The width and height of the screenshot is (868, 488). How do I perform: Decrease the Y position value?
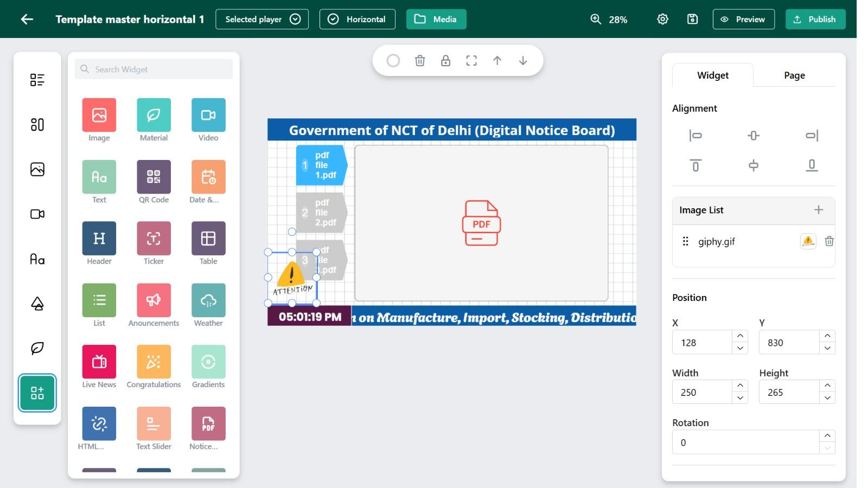point(826,348)
